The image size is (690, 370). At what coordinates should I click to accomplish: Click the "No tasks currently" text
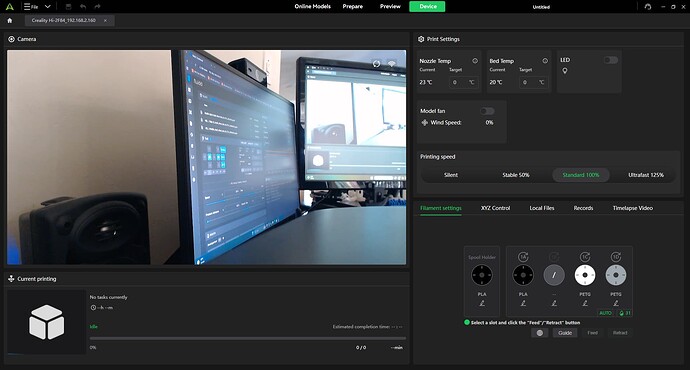coord(108,297)
